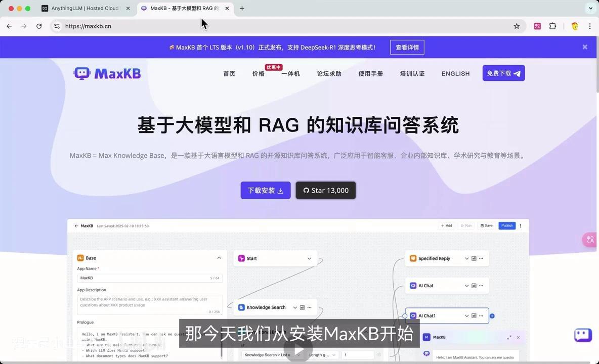This screenshot has width=599, height=364.
Task: Click the blue Publish button
Action: tap(507, 225)
